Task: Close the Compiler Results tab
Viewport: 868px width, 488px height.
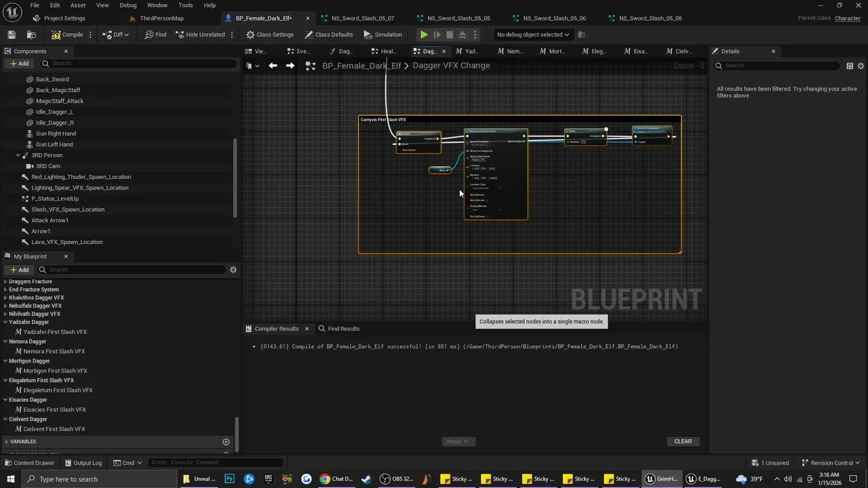Action: tap(307, 329)
